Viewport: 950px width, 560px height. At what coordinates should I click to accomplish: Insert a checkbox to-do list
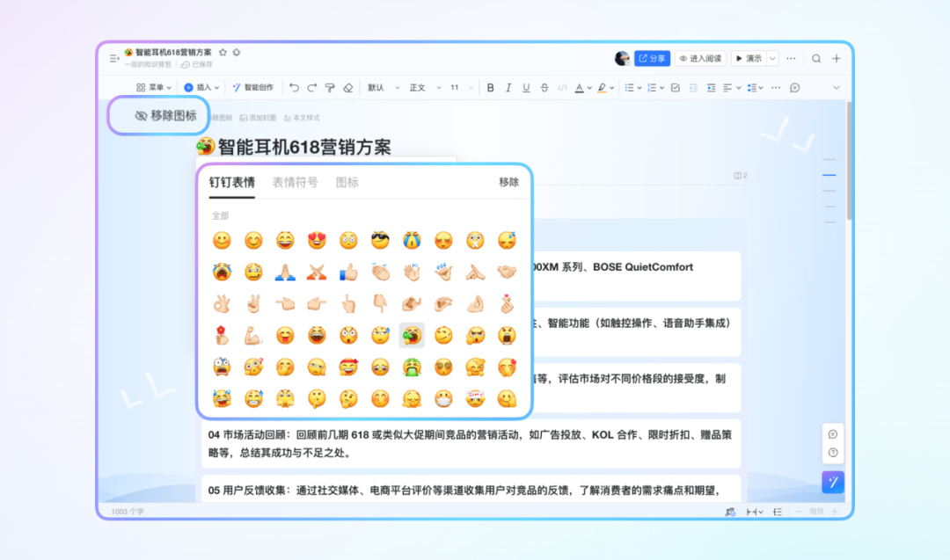[x=676, y=88]
